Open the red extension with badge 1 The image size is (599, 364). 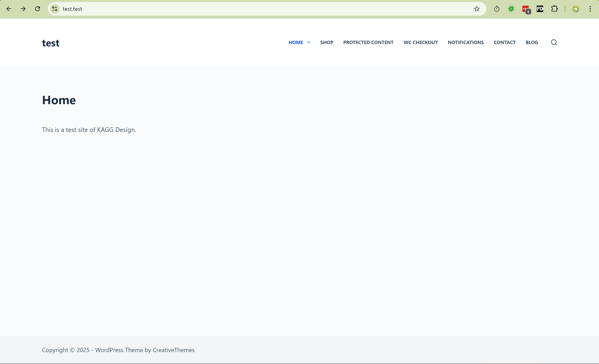(x=526, y=9)
